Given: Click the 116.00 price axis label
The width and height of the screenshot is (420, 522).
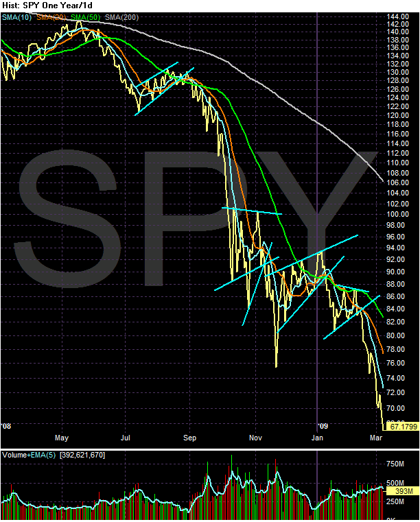Looking at the screenshot, I should tap(397, 134).
